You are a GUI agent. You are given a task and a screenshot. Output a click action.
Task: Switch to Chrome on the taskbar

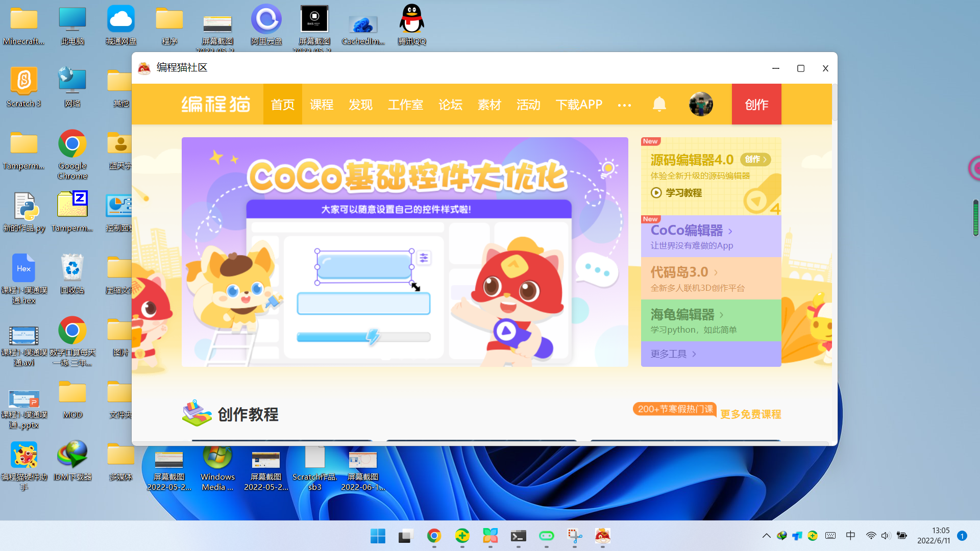(x=434, y=536)
